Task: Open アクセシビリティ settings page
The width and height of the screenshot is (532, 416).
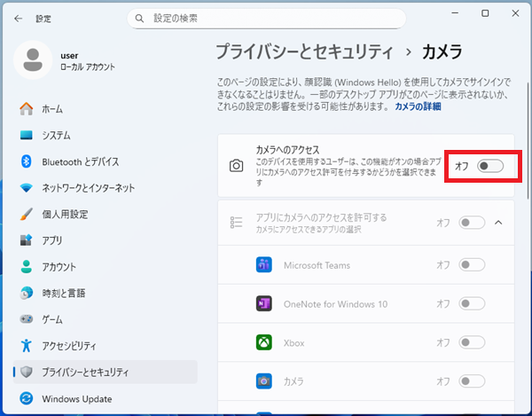Action: pos(106,345)
